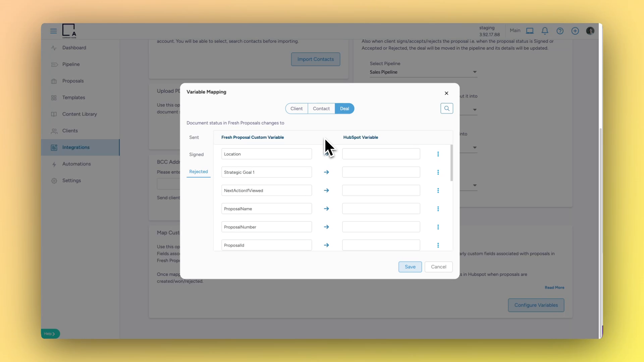The height and width of the screenshot is (362, 644).
Task: Click the HubSpot variable field for ProposalId
Action: pos(381,245)
